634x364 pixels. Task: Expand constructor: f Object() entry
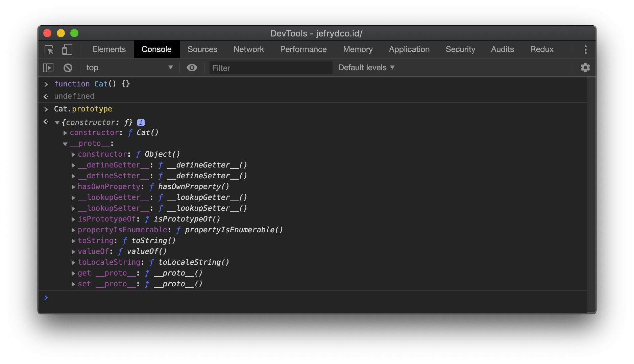(x=73, y=155)
